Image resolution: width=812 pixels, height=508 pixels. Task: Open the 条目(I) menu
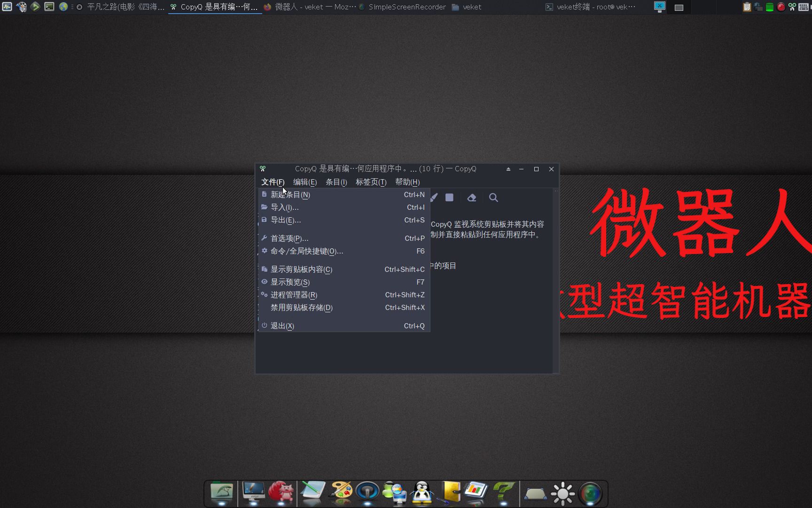coord(336,182)
